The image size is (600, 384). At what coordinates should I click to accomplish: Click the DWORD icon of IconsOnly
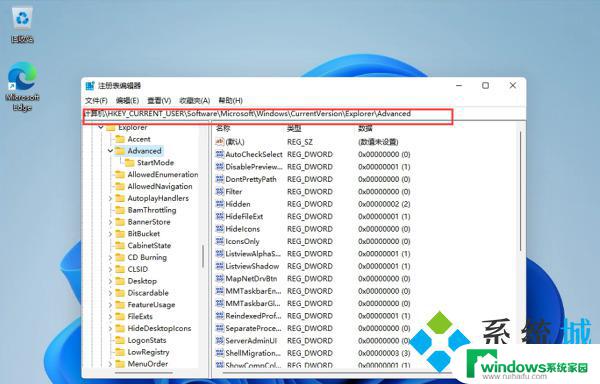[x=220, y=241]
